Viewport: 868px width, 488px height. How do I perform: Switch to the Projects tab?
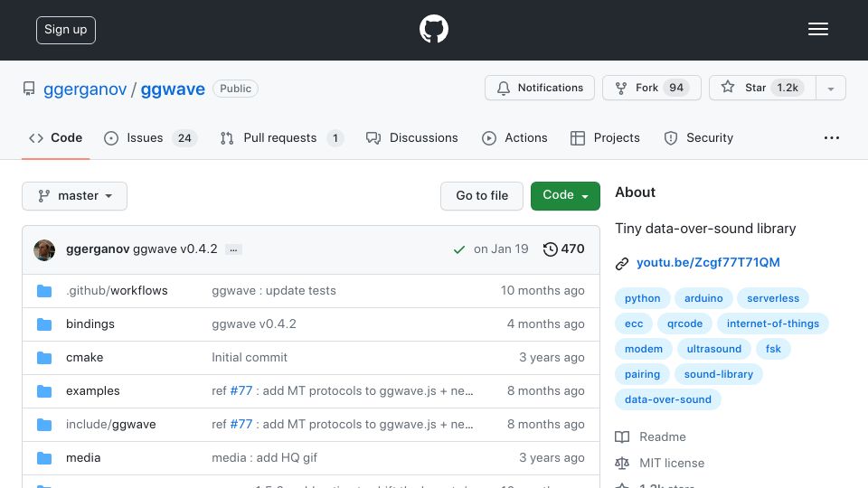[x=605, y=137]
